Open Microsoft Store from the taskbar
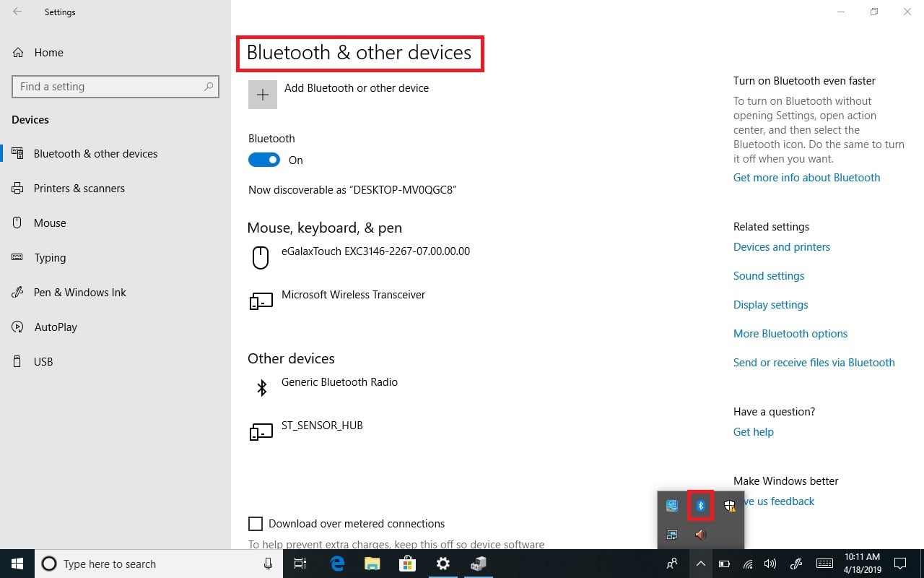924x578 pixels. (x=407, y=564)
